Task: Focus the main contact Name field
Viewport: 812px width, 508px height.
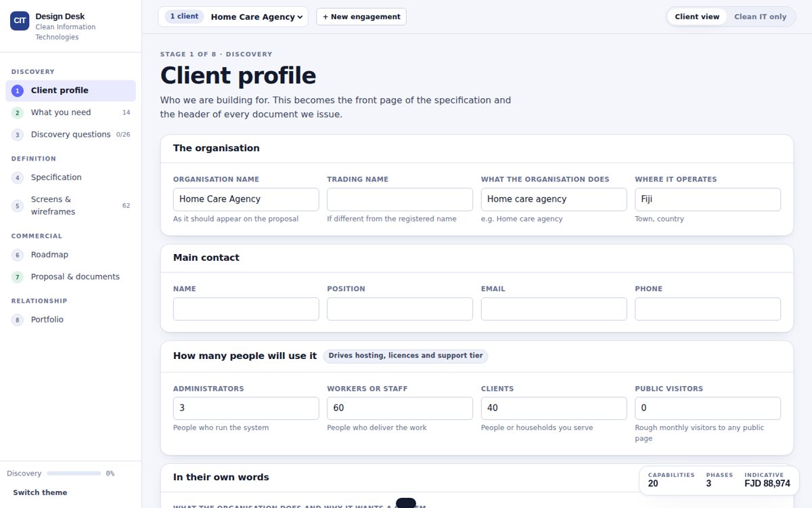Action: click(246, 309)
